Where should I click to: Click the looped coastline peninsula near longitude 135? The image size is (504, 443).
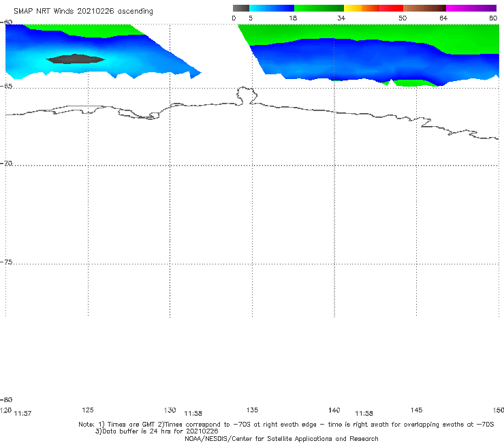coord(247,95)
